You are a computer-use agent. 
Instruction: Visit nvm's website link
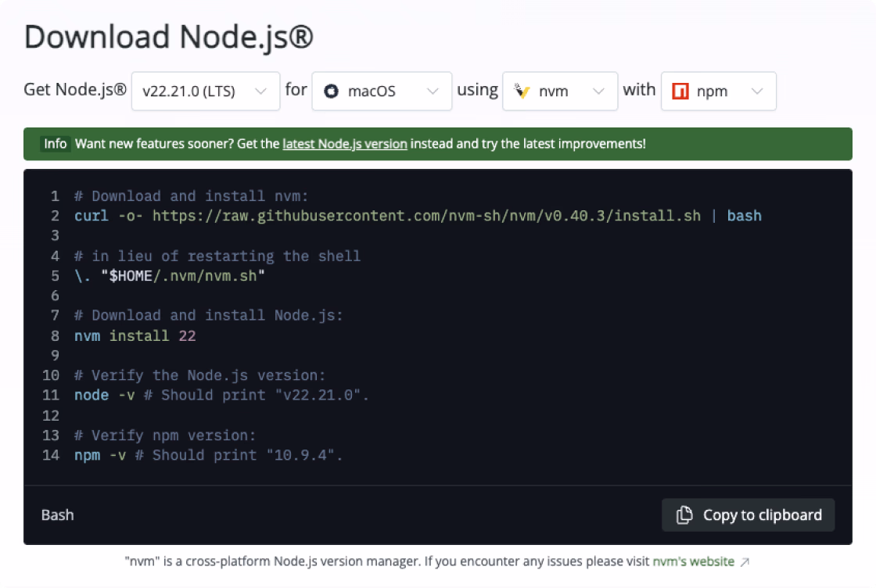pyautogui.click(x=693, y=561)
